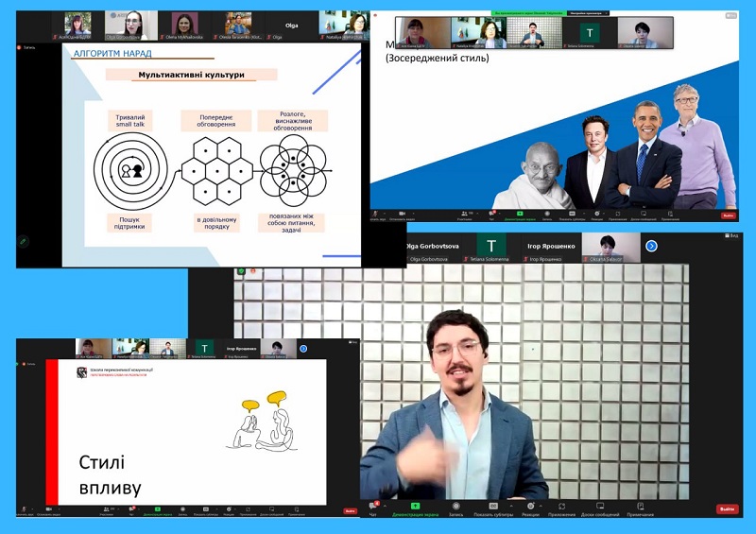Viewport: 756px width, 534px height.
Task: Click Share Screen in the presenter video window
Action: point(415,508)
